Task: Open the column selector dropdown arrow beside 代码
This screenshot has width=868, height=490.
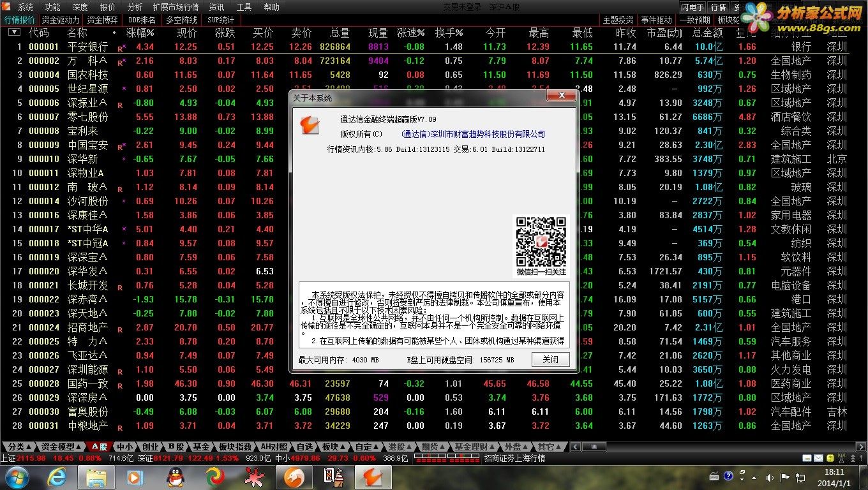Action: [13, 33]
